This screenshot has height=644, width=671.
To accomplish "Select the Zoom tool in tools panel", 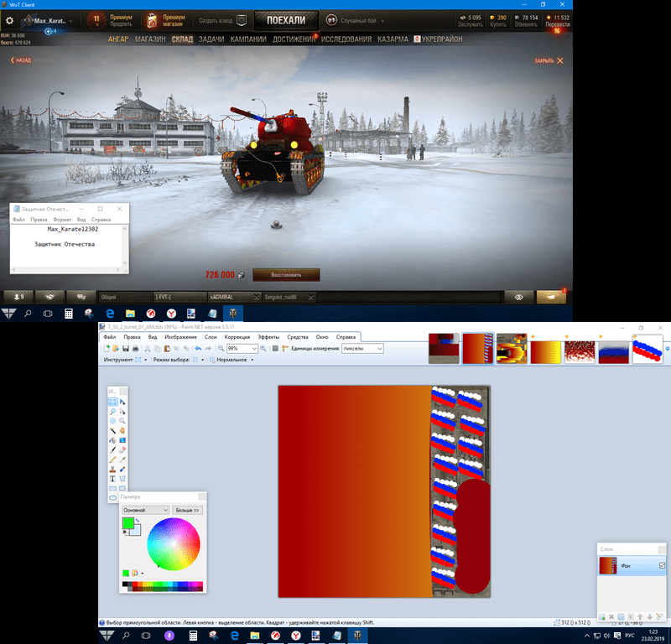I will 122,421.
